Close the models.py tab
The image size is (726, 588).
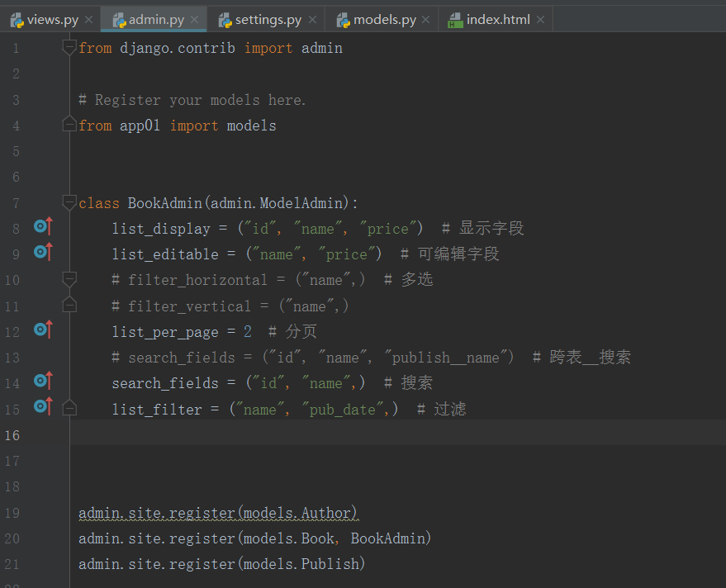[427, 20]
